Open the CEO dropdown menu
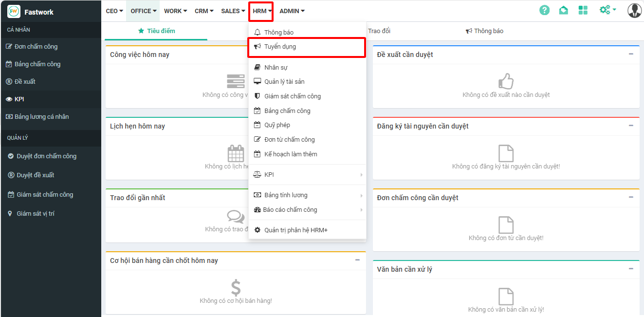644x317 pixels. pos(114,11)
